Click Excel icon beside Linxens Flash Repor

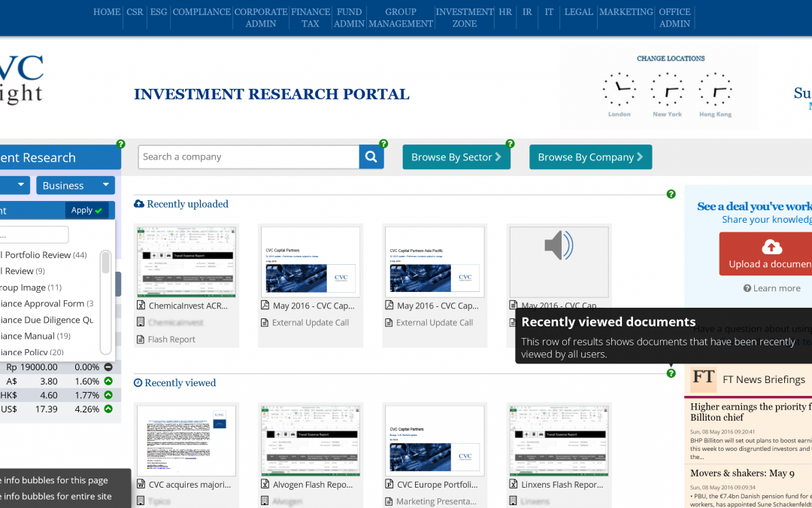pyautogui.click(x=514, y=484)
